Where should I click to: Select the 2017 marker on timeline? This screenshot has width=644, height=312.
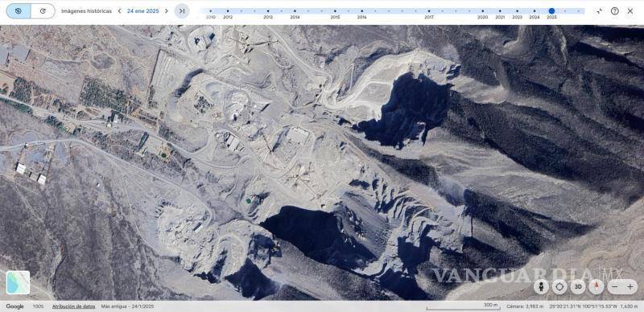click(429, 11)
